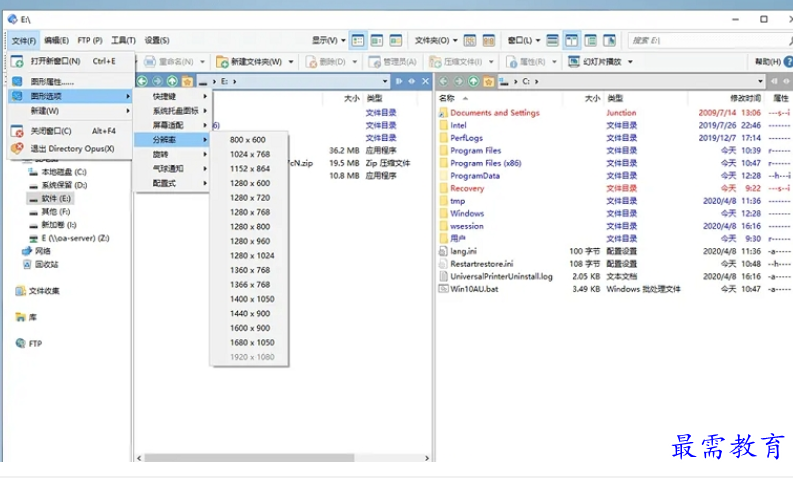Open the FTP (P) menu
Viewport: 793px width, 478px height.
point(90,40)
